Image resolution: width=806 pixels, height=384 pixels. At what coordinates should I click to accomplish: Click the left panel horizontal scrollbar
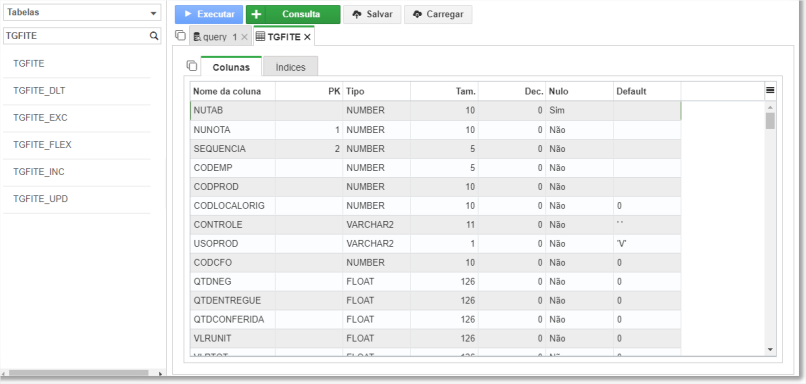pyautogui.click(x=79, y=374)
